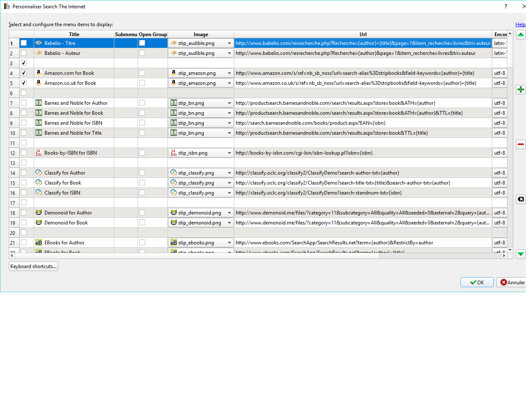Click the ISBN icon beside Books-by-ISBN for ISBN title
Viewport: 532px width, 399px height.
(x=39, y=153)
